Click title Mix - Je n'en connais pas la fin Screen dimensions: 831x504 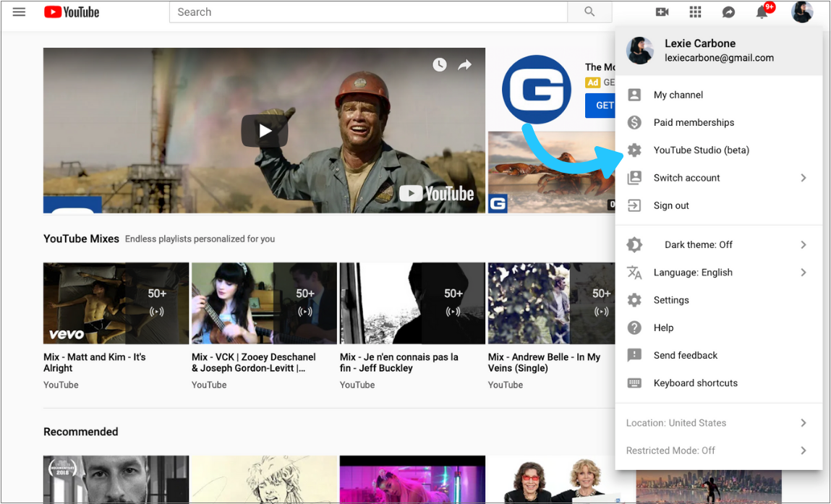(x=399, y=362)
